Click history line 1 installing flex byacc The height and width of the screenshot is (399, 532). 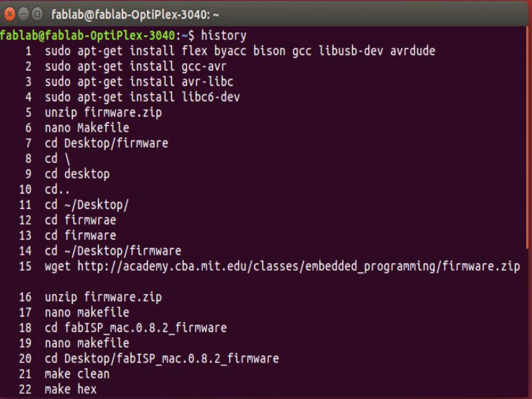239,51
